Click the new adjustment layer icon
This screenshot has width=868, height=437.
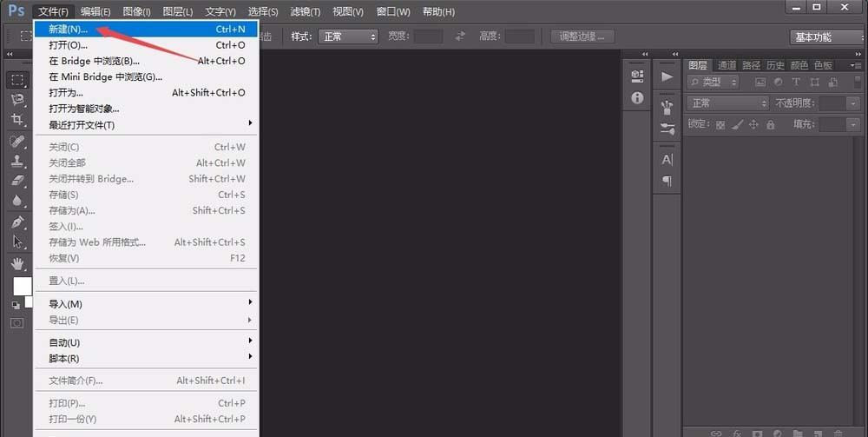pyautogui.click(x=777, y=434)
